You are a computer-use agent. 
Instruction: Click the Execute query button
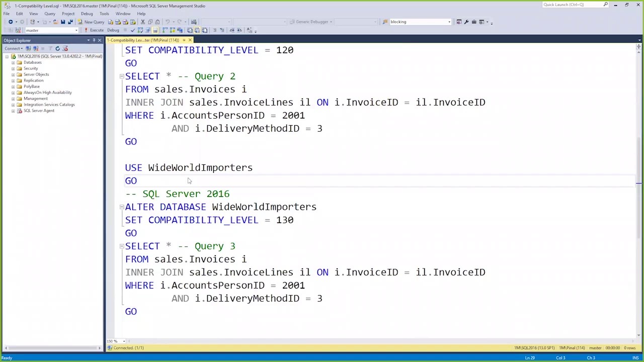pos(94,30)
